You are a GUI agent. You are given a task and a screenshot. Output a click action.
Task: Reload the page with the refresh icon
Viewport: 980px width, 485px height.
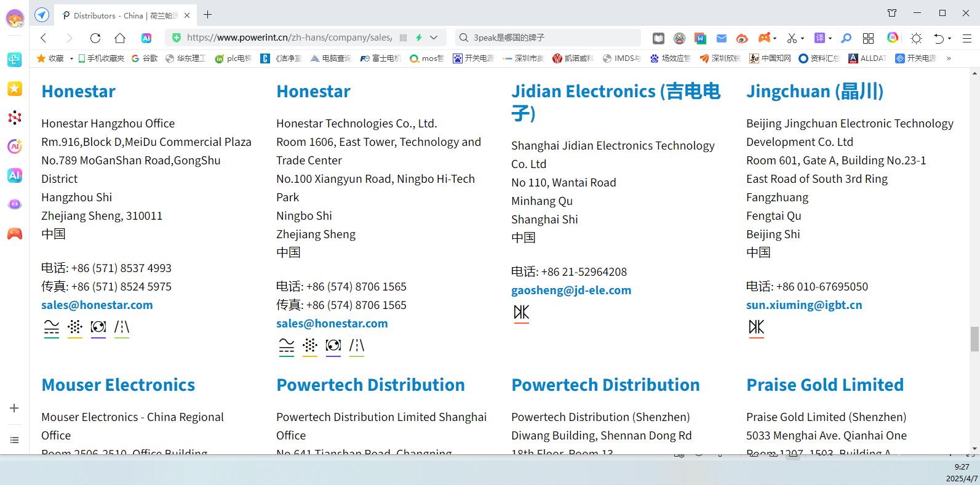tap(95, 38)
